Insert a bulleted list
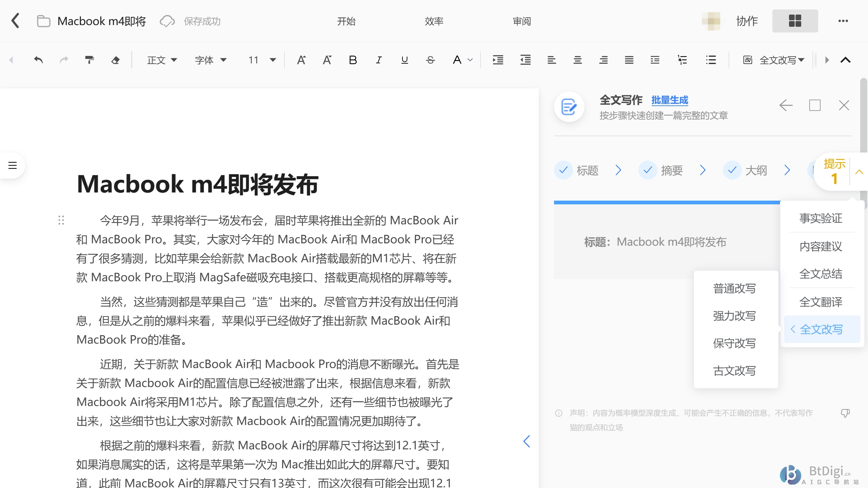 point(711,60)
